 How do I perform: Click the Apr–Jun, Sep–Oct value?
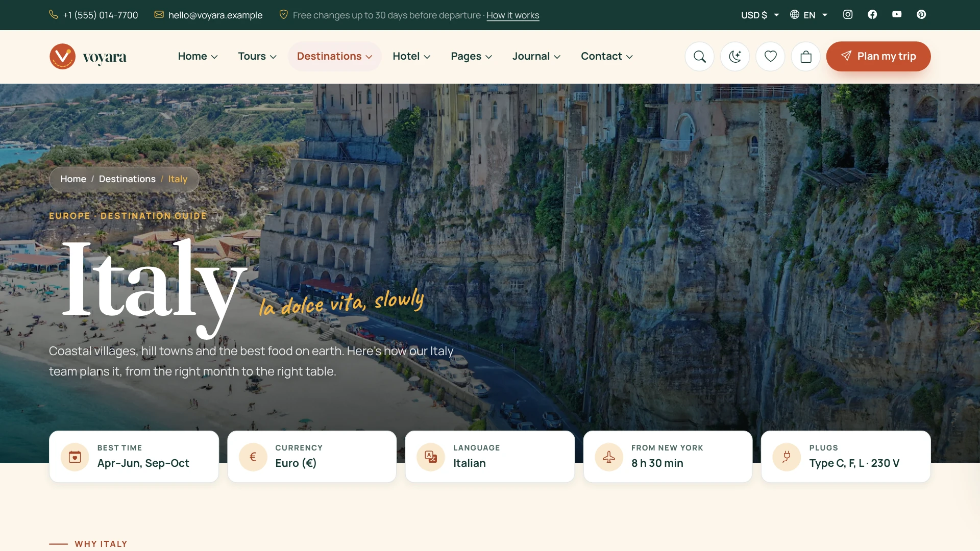click(x=143, y=463)
